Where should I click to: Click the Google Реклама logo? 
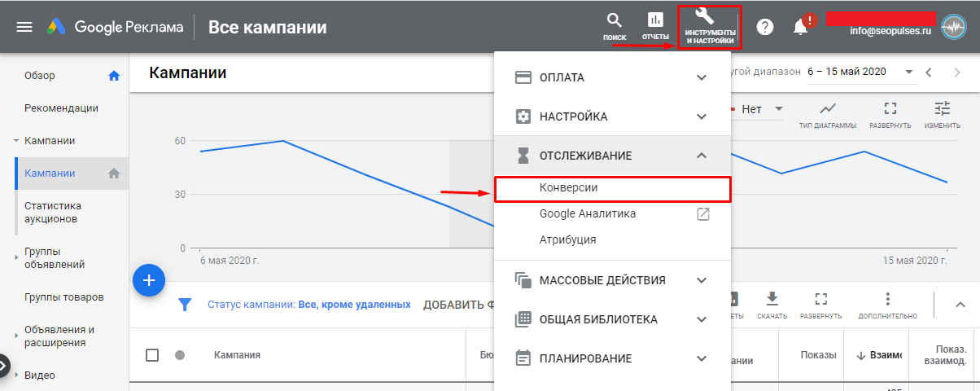[113, 27]
